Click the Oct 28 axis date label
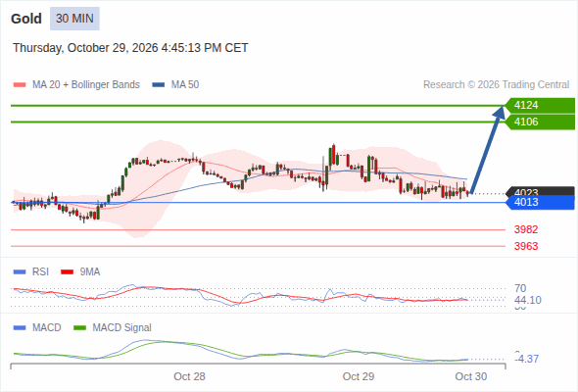 pyautogui.click(x=189, y=376)
